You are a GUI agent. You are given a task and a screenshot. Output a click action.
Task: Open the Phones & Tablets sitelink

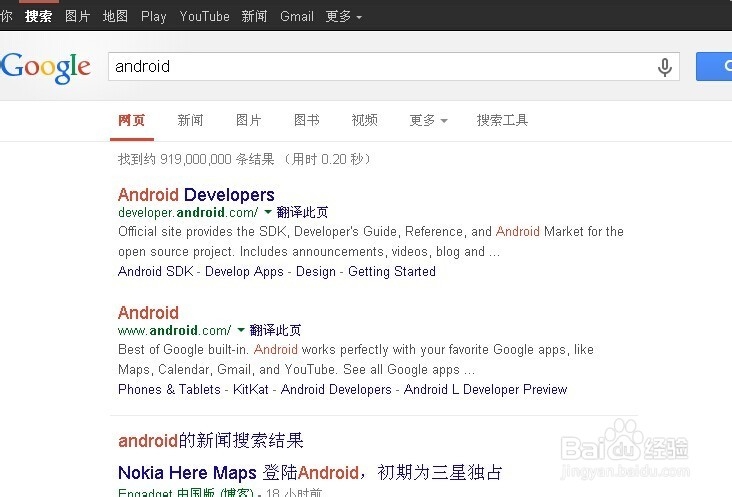tap(169, 389)
